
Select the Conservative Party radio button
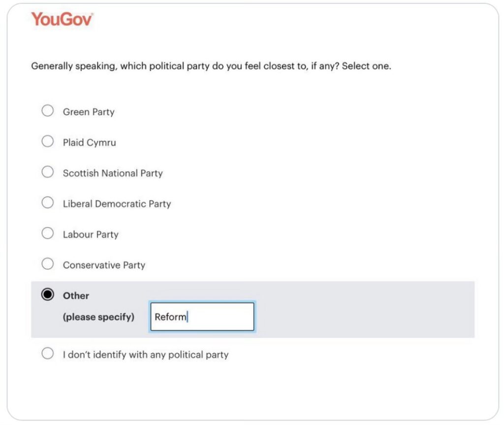click(x=48, y=264)
